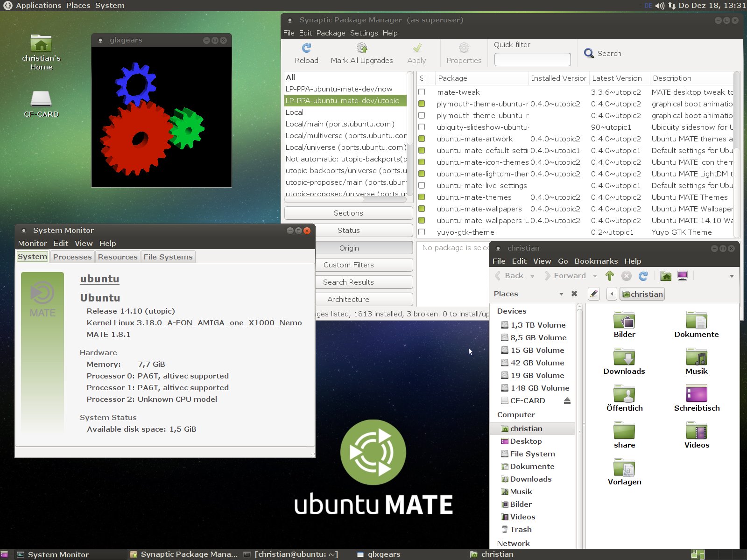Click the Reload icon in Synaptic

tap(306, 48)
